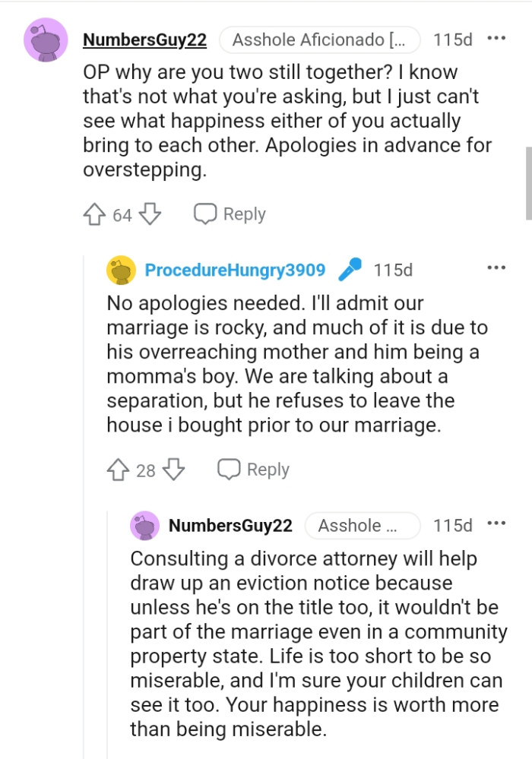The width and height of the screenshot is (532, 759).
Task: Click the 'Asshole Aficionado' flair badge
Action: (x=319, y=40)
